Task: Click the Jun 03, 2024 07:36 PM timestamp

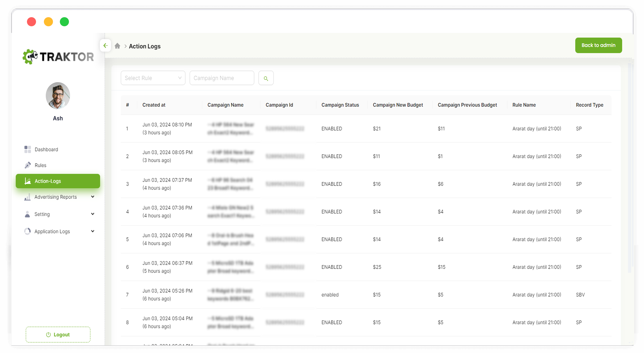Action: 167,208
